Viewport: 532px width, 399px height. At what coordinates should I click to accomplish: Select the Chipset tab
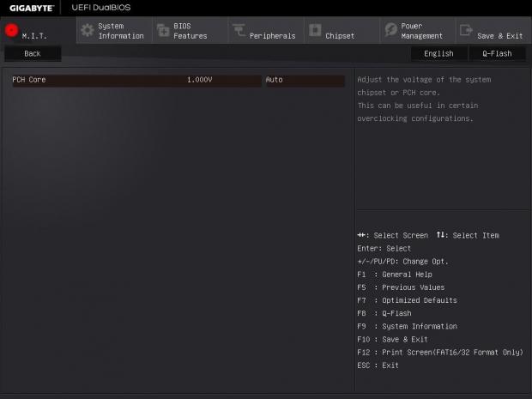[342, 31]
